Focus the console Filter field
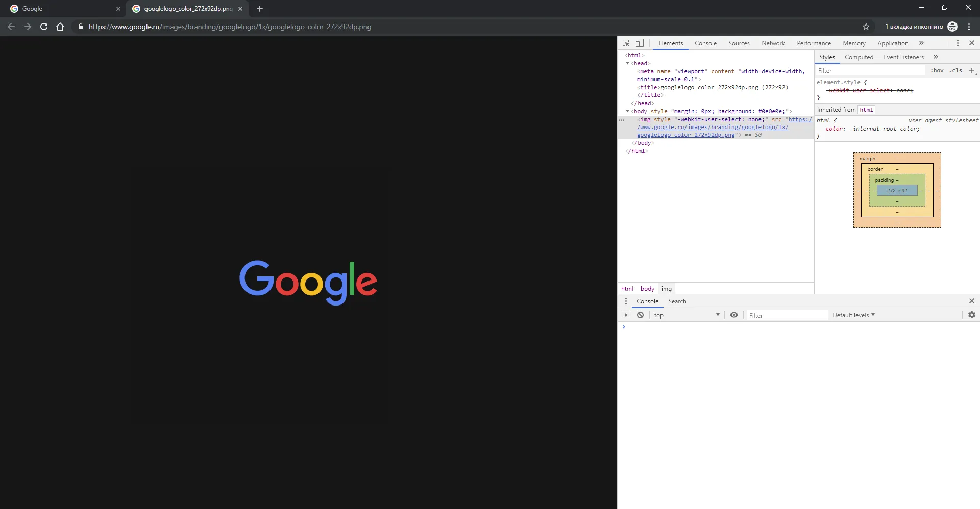This screenshot has width=980, height=509. (787, 316)
